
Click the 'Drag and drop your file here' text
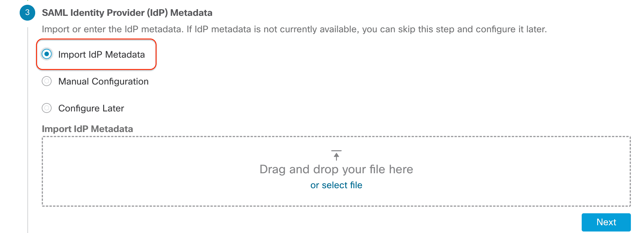tap(336, 169)
